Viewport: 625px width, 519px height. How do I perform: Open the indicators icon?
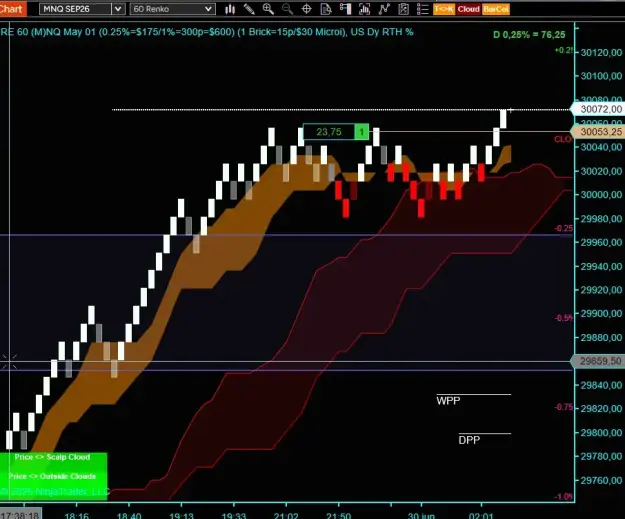(364, 9)
